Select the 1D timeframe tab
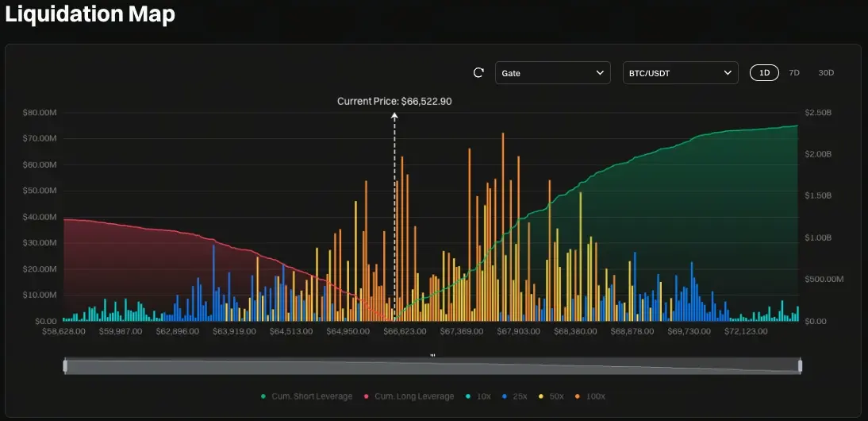 coord(764,72)
